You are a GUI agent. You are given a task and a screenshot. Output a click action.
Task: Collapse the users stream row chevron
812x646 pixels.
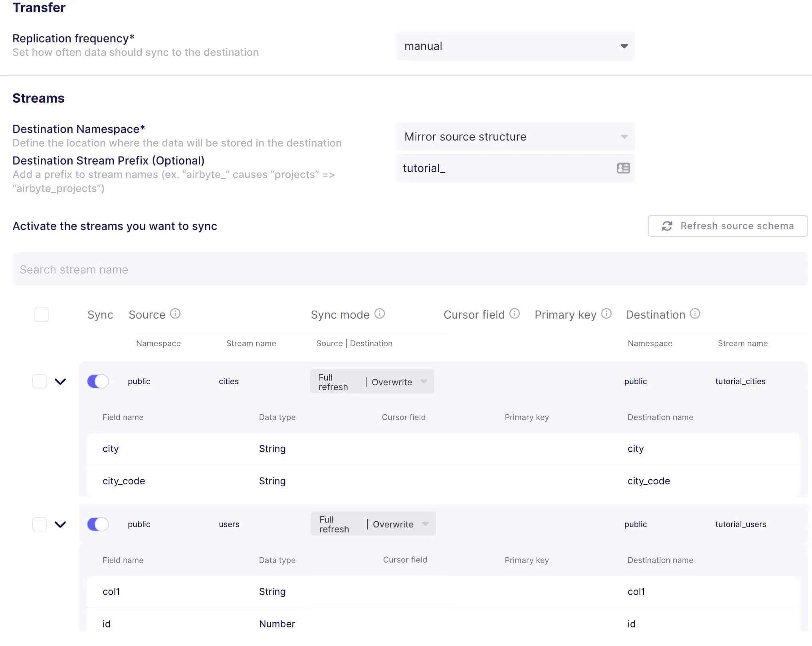(x=60, y=524)
